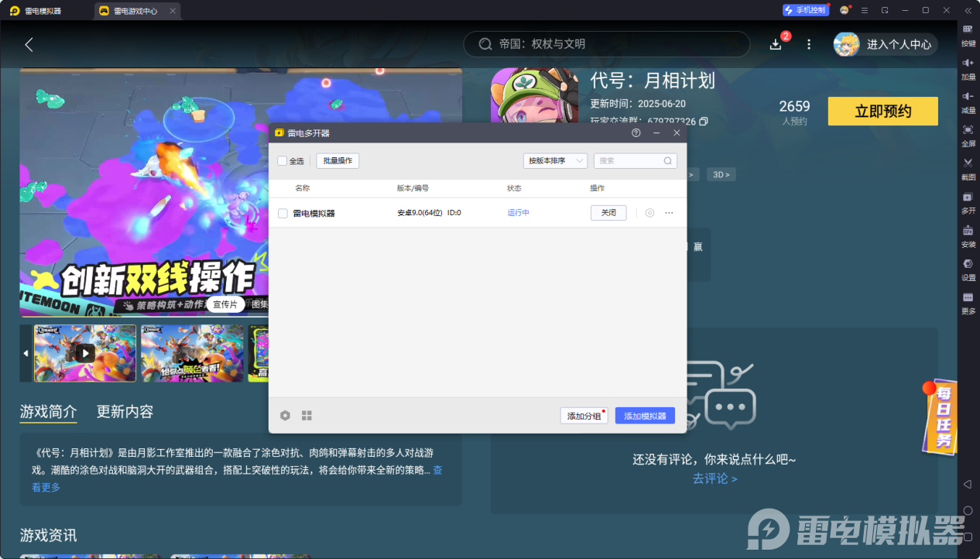Switch to the 雷电游戏中心 tab

pos(137,11)
